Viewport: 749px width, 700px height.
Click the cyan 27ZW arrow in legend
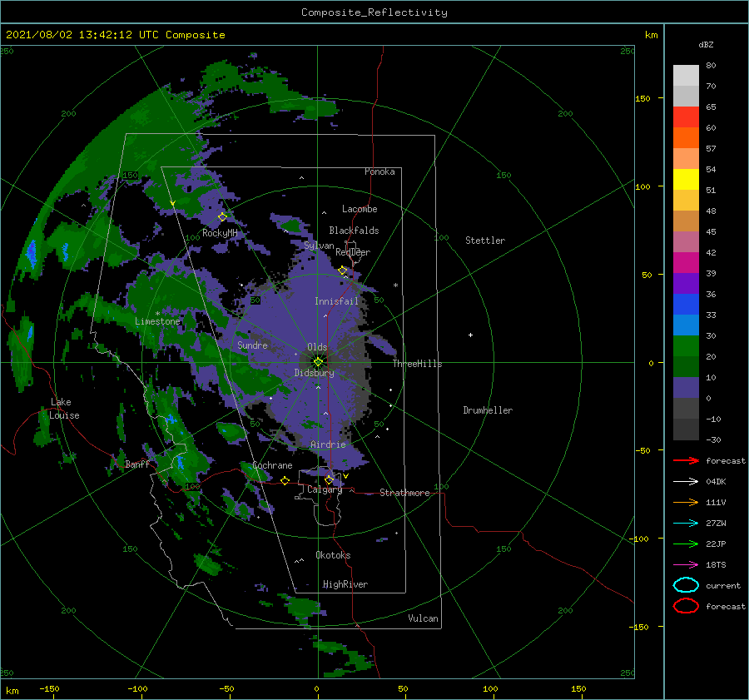click(686, 524)
